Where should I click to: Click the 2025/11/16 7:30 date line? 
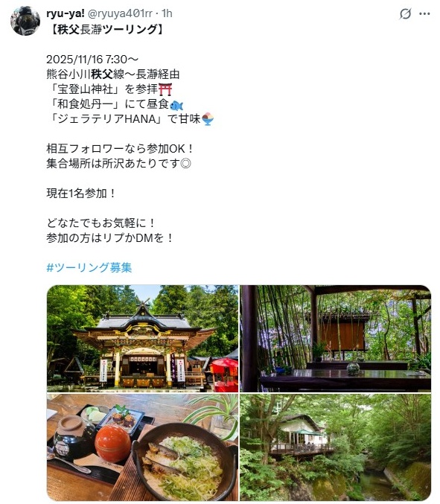(x=92, y=59)
